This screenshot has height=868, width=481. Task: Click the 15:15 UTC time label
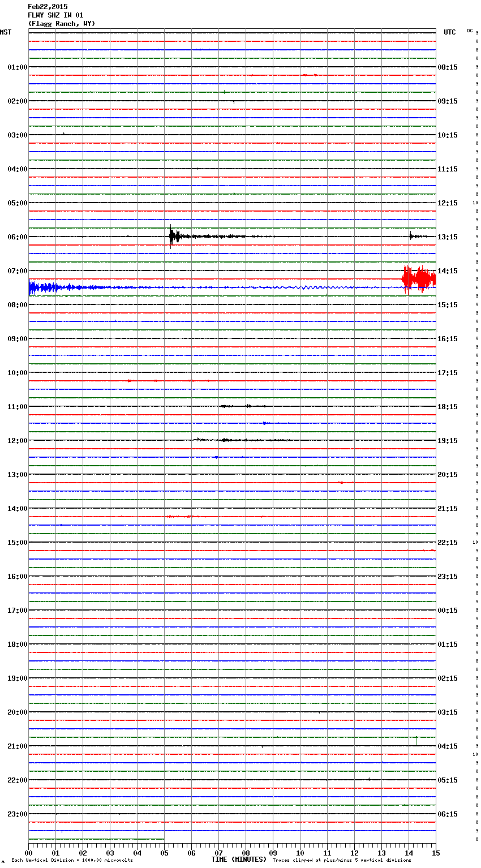(x=448, y=305)
